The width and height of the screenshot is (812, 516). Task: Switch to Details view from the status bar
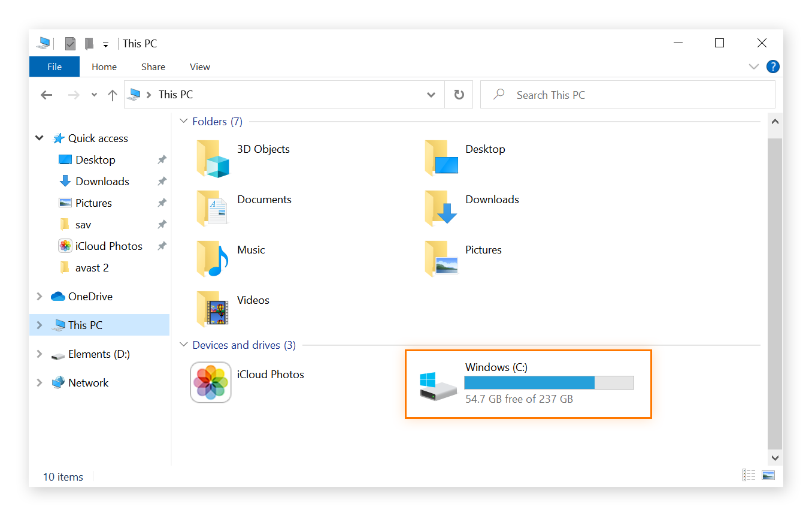pyautogui.click(x=749, y=474)
